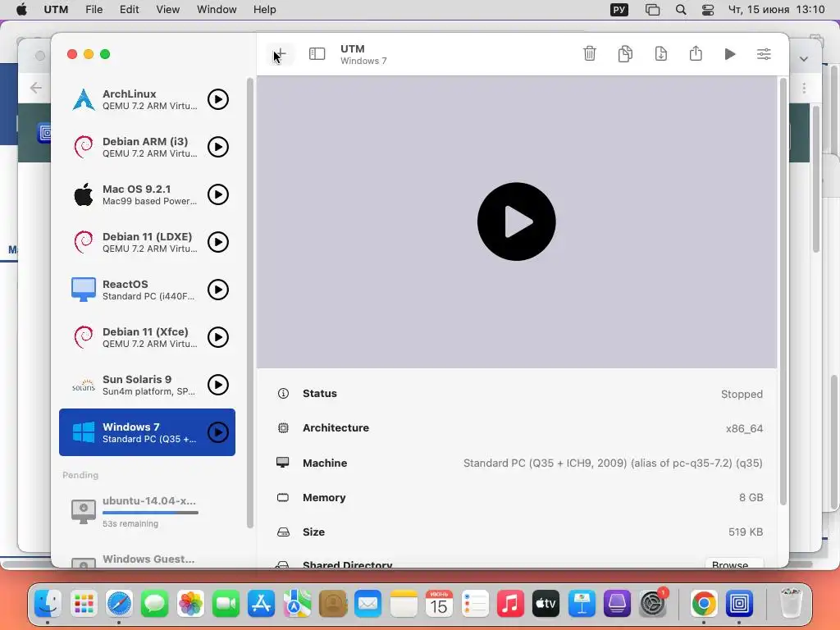The image size is (840, 630).
Task: Open VM settings sliders icon
Action: tap(764, 54)
